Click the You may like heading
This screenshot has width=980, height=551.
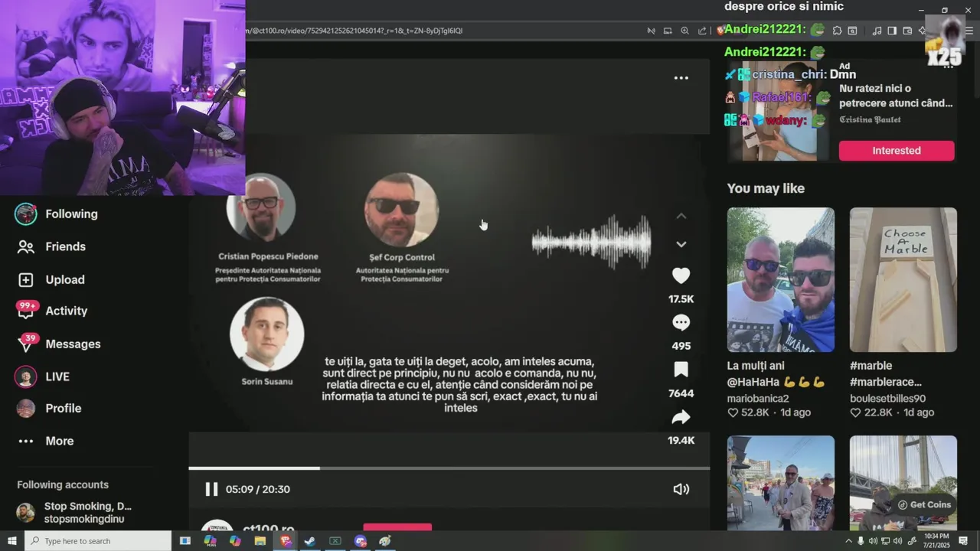(x=766, y=188)
